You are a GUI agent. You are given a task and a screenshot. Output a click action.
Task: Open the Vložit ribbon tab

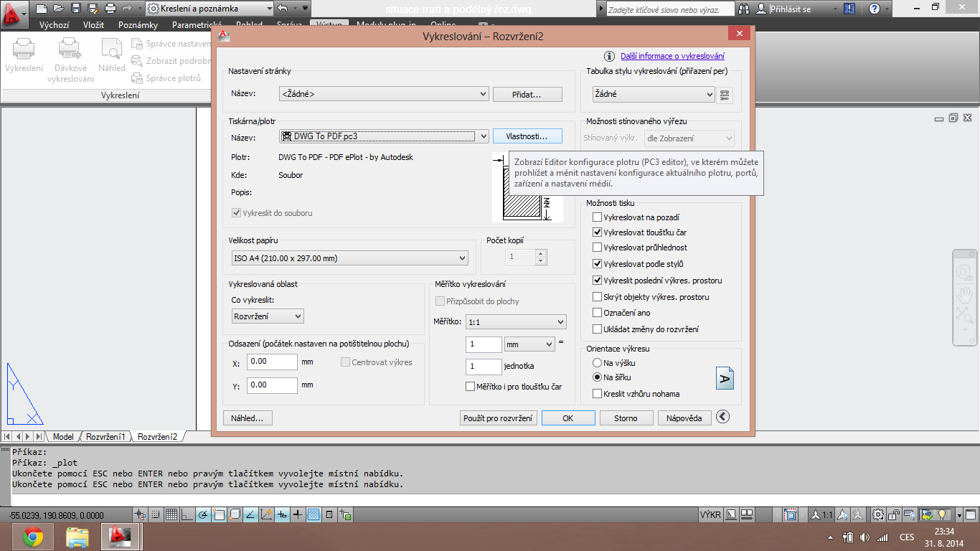93,24
